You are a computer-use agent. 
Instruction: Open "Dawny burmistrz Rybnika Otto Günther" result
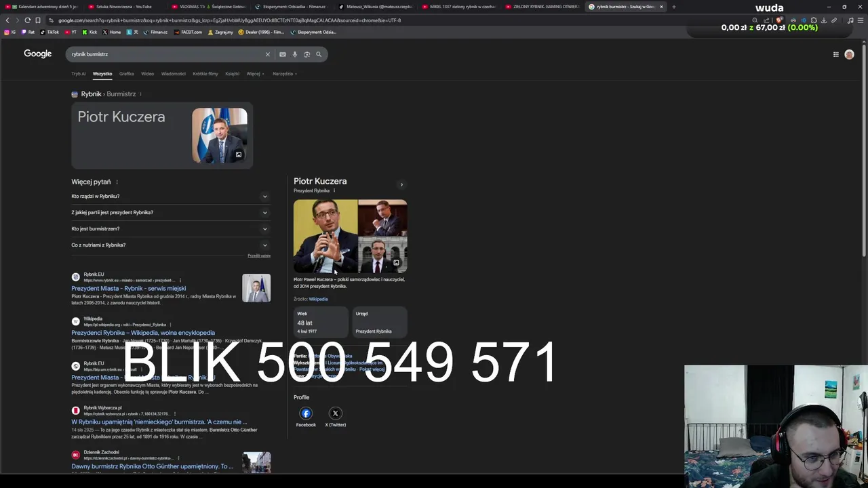(x=152, y=466)
